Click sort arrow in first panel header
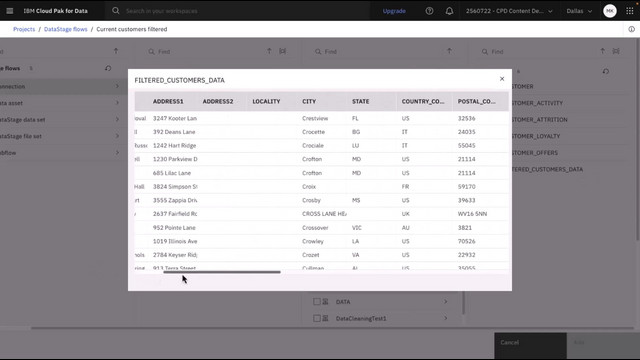This screenshot has height=360, width=640. tap(116, 51)
